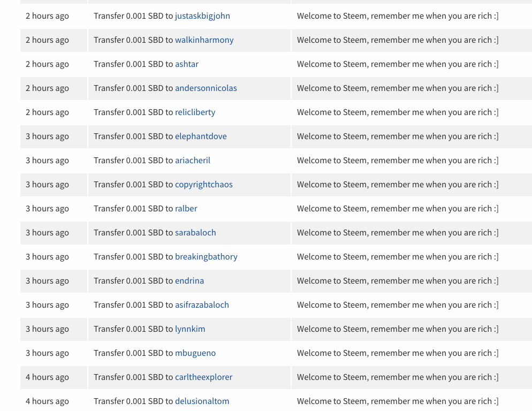Screen dimensions: 532x411
Task: Click the ariacheril username link
Action: (192, 161)
